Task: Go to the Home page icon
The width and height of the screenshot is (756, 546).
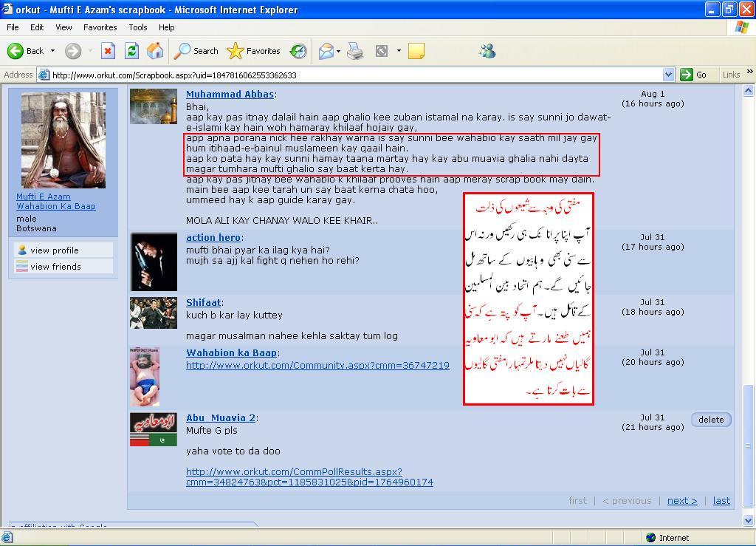Action: 155,51
